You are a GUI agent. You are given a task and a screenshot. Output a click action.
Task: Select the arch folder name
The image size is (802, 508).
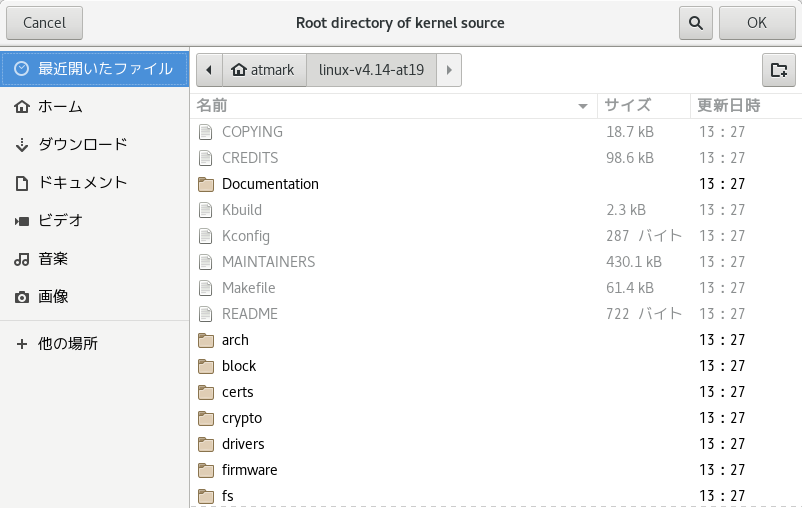[235, 340]
